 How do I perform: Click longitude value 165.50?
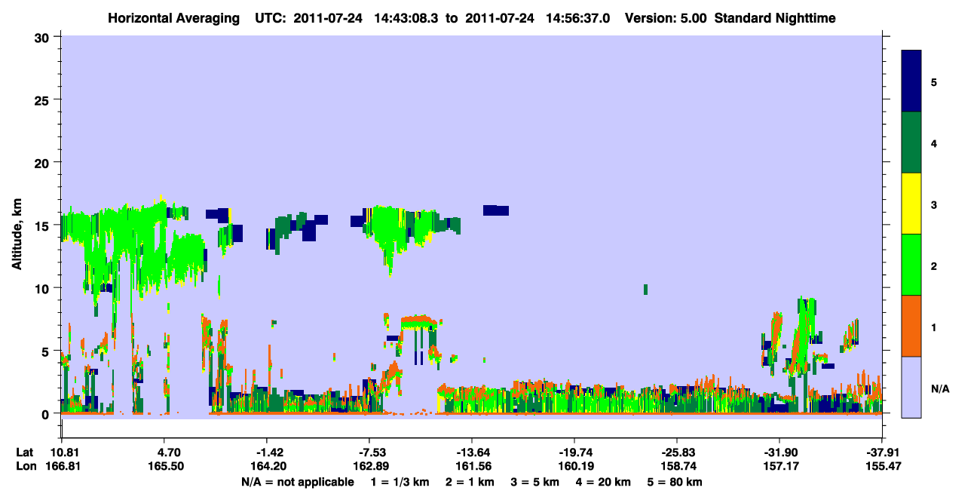coord(167,467)
